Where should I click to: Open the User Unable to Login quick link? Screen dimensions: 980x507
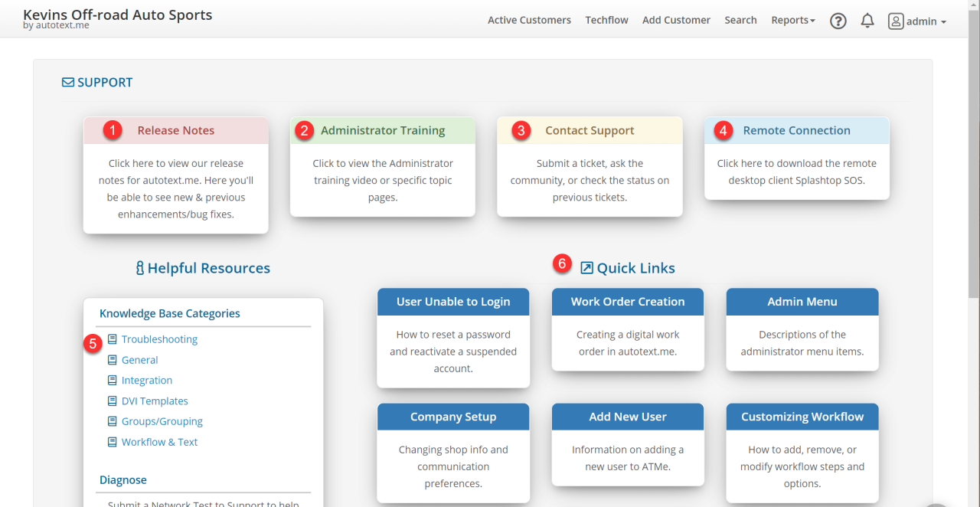453,337
